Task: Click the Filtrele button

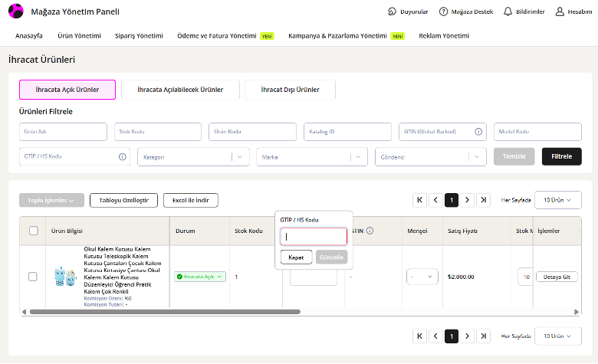Action: tap(561, 156)
